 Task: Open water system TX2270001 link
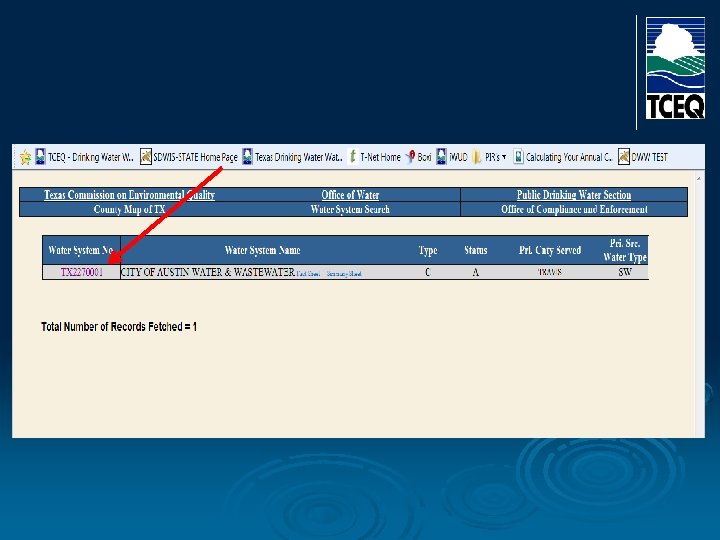click(x=82, y=272)
